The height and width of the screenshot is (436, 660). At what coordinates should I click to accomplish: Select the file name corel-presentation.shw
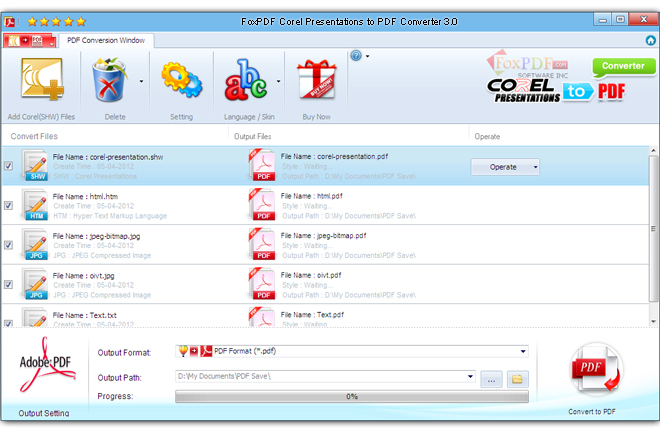coord(126,157)
